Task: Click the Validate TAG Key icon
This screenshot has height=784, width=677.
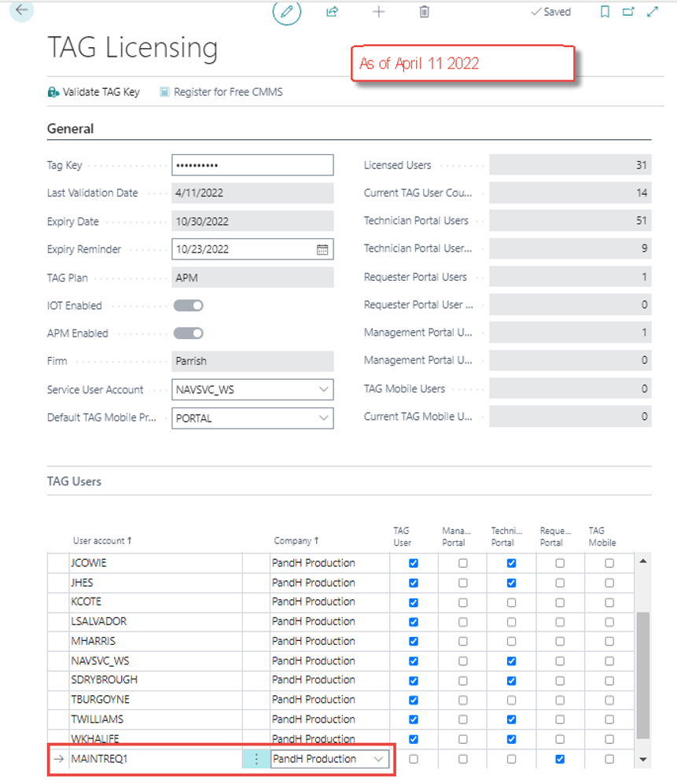Action: (53, 92)
